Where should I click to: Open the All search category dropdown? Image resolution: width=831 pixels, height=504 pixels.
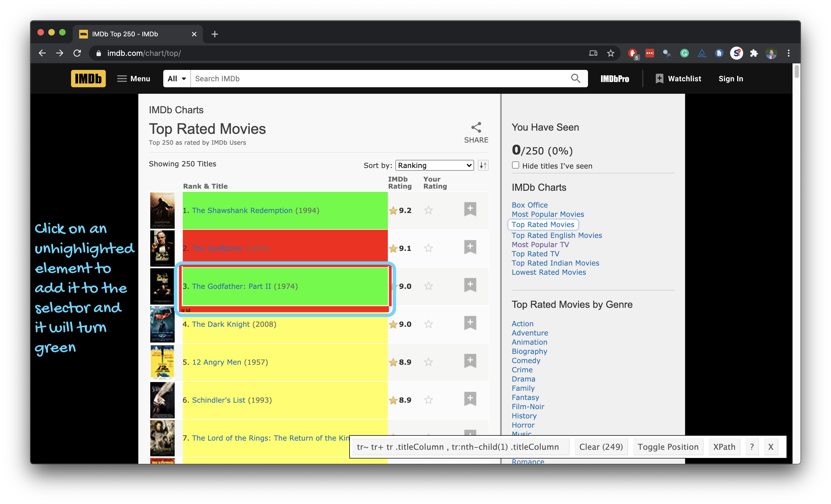click(x=177, y=79)
